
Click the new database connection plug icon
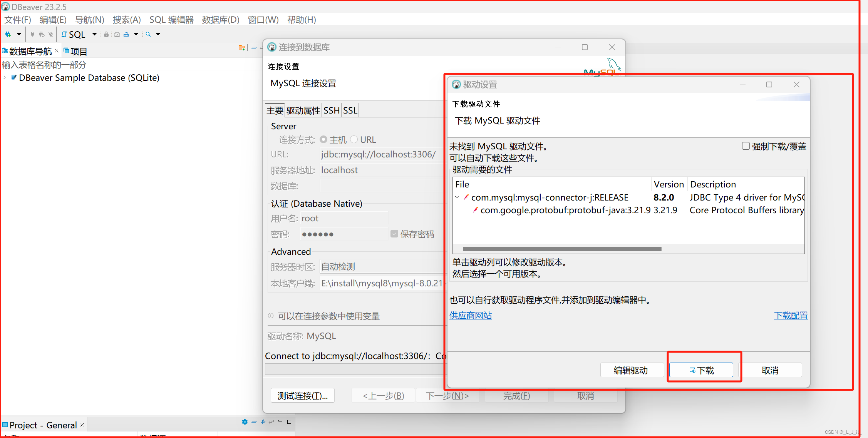[x=8, y=35]
